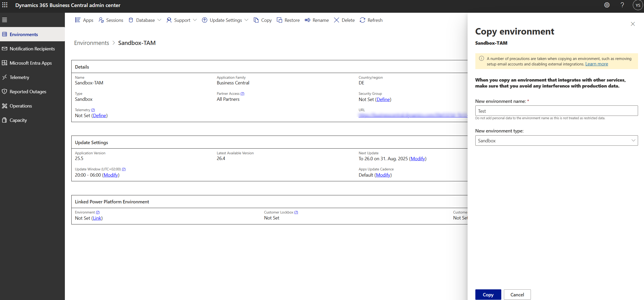
Task: Open the app launcher waffle icon
Action: coord(5,5)
